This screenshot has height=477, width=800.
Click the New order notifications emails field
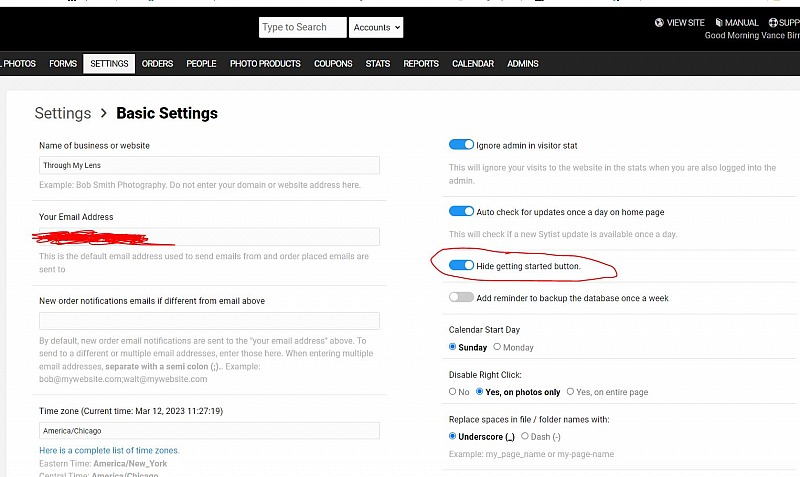tap(209, 321)
